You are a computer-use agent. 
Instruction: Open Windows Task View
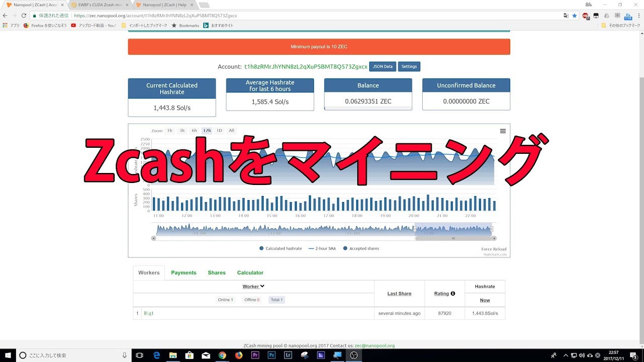pyautogui.click(x=140, y=355)
